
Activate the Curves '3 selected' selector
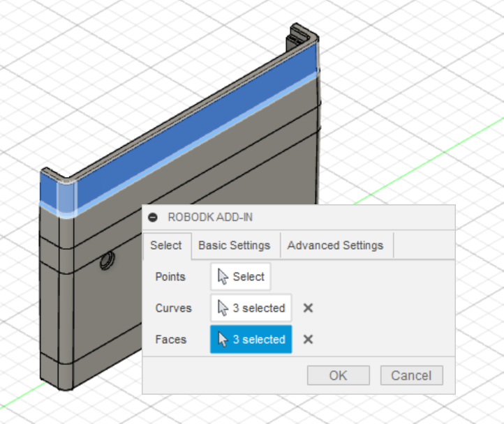(251, 308)
